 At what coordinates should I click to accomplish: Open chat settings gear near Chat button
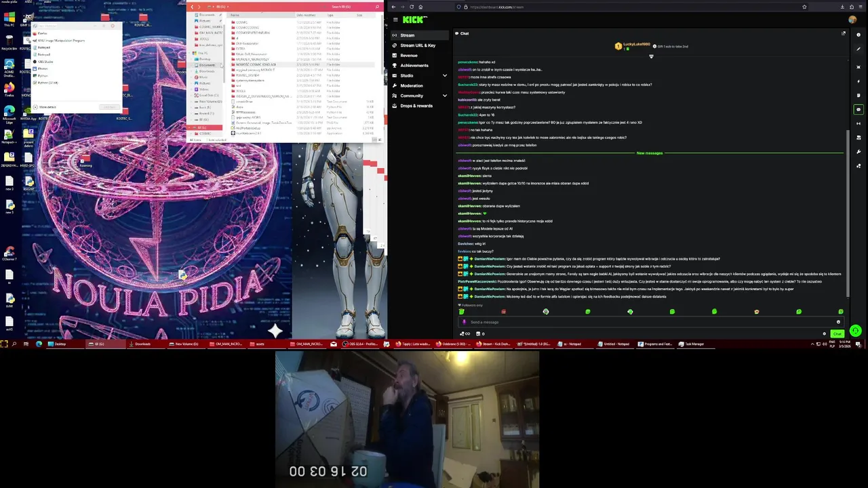tap(825, 333)
